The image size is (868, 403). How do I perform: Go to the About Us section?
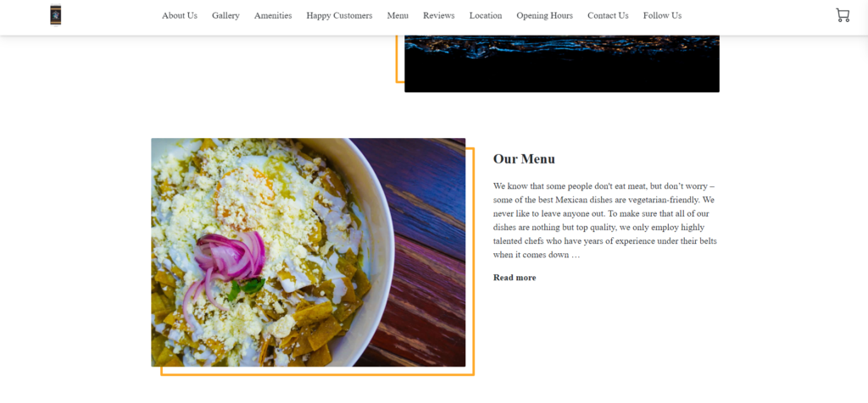[180, 15]
